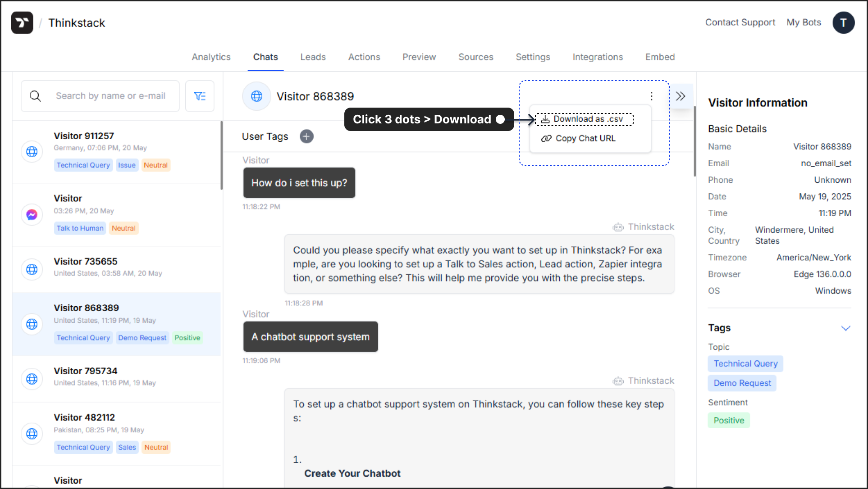
Task: Click Neutral tag on Visitor 482112
Action: pos(156,447)
